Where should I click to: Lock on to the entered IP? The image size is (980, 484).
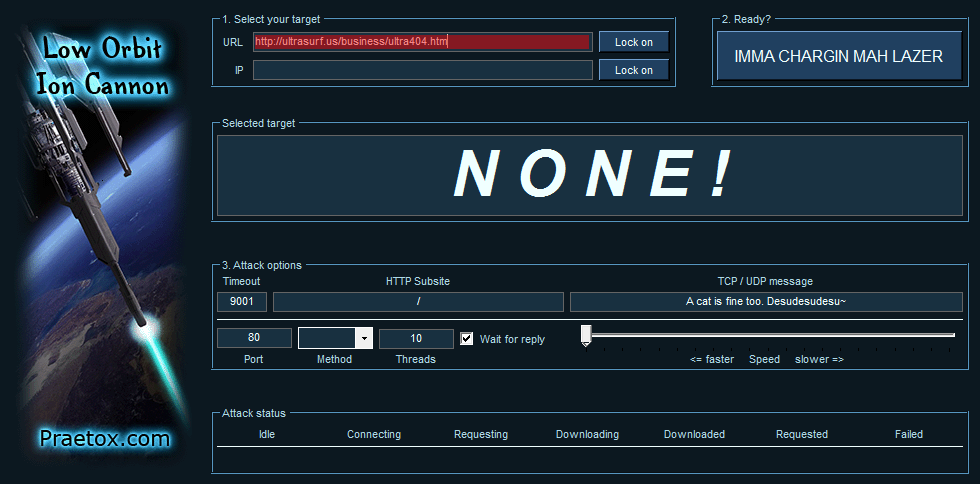[x=634, y=70]
